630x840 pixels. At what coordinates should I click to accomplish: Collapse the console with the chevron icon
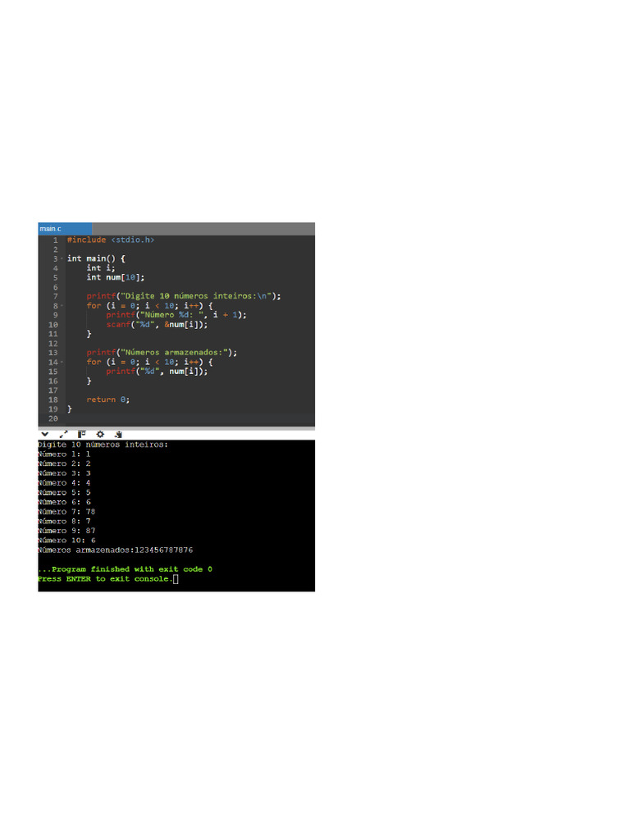click(x=45, y=435)
